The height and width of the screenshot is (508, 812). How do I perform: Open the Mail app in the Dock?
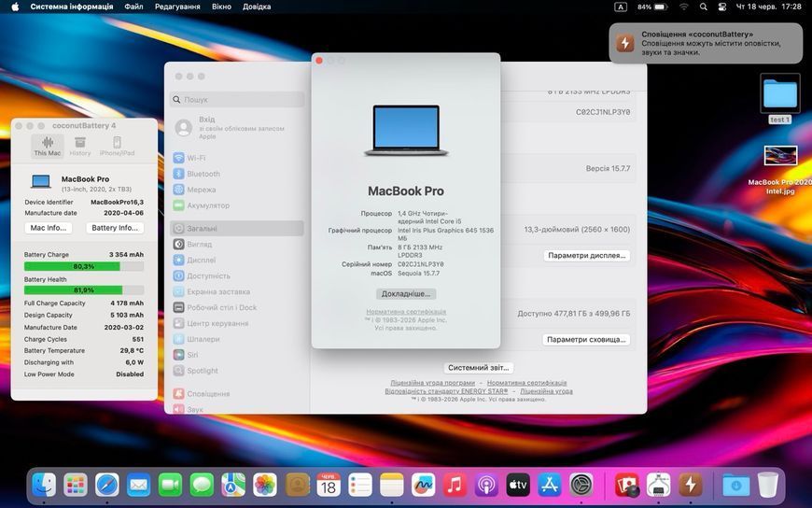coord(139,486)
